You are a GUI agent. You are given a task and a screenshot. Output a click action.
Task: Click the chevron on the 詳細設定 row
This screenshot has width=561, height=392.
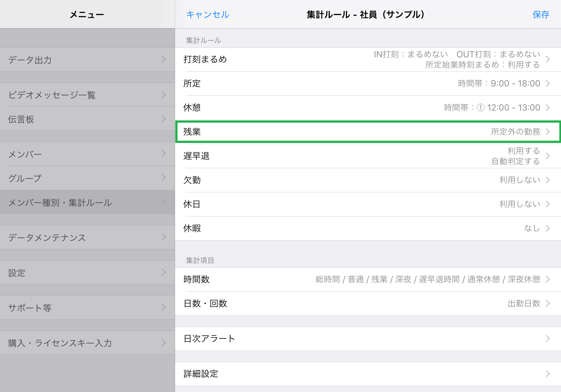(x=548, y=374)
